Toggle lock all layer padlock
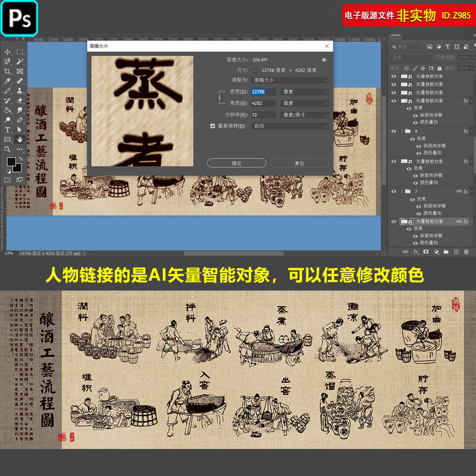The width and height of the screenshot is (476, 476). [x=439, y=68]
